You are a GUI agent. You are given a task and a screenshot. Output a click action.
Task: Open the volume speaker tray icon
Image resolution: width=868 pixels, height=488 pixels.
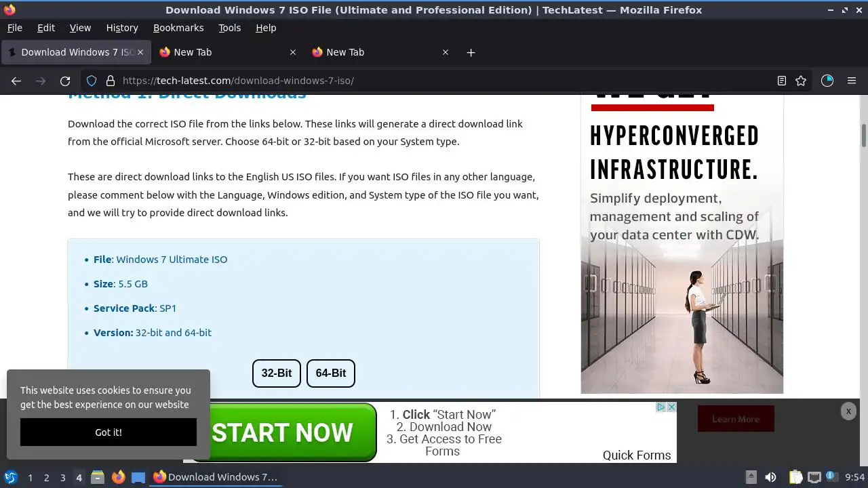[x=770, y=477]
